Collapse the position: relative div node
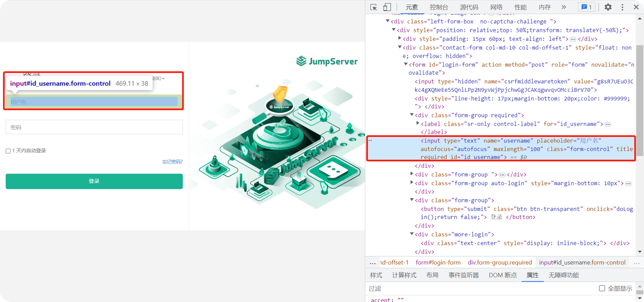This screenshot has height=302, width=644. [393, 30]
